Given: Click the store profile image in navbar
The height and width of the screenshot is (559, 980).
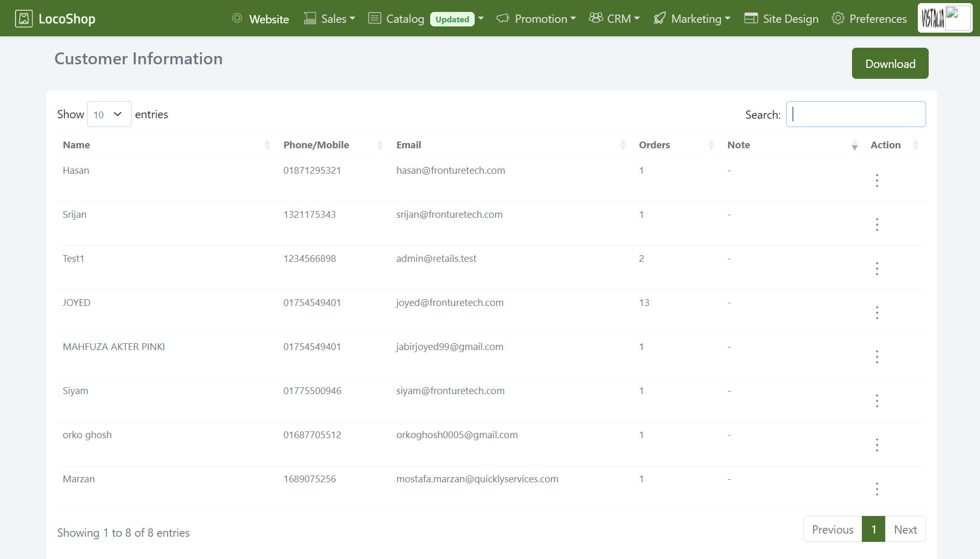Looking at the screenshot, I should (x=945, y=18).
